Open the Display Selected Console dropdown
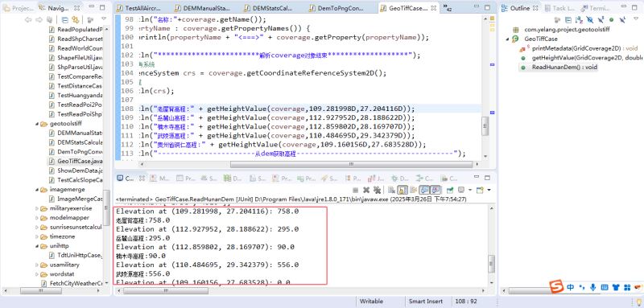The width and height of the screenshot is (644, 308). (470, 190)
